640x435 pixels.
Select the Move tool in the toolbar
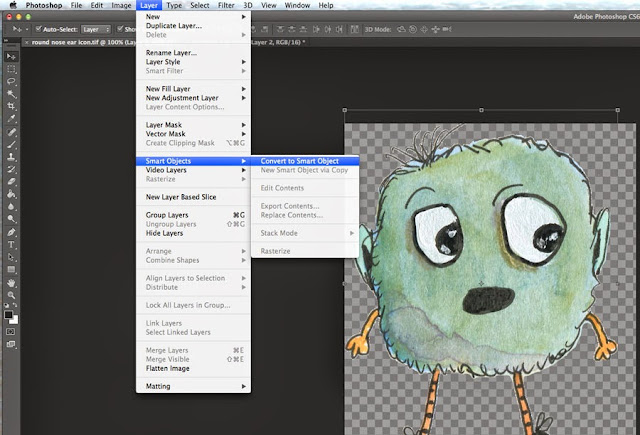11,55
